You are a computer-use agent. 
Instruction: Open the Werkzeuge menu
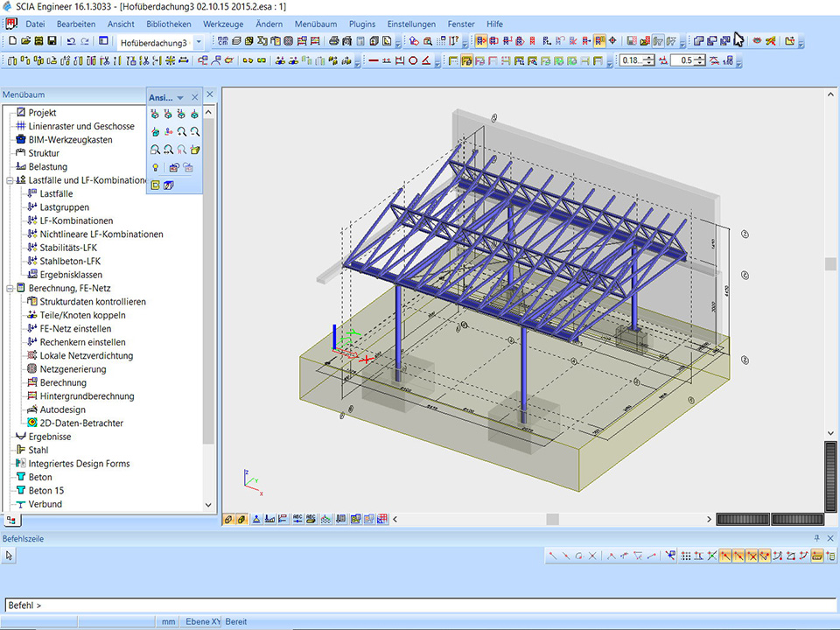[222, 24]
